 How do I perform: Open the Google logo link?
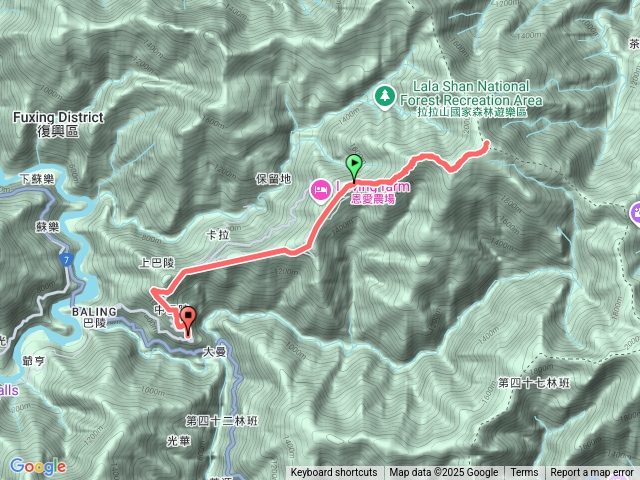pos(38,467)
